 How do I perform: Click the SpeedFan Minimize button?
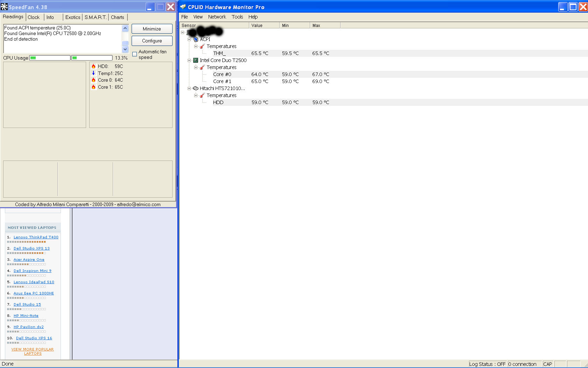point(152,29)
